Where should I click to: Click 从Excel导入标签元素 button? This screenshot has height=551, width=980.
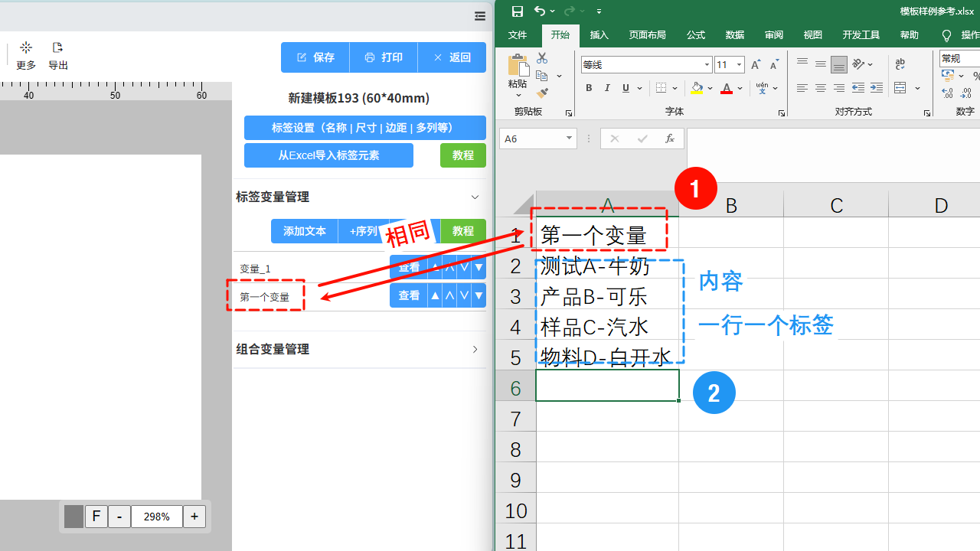click(x=328, y=155)
